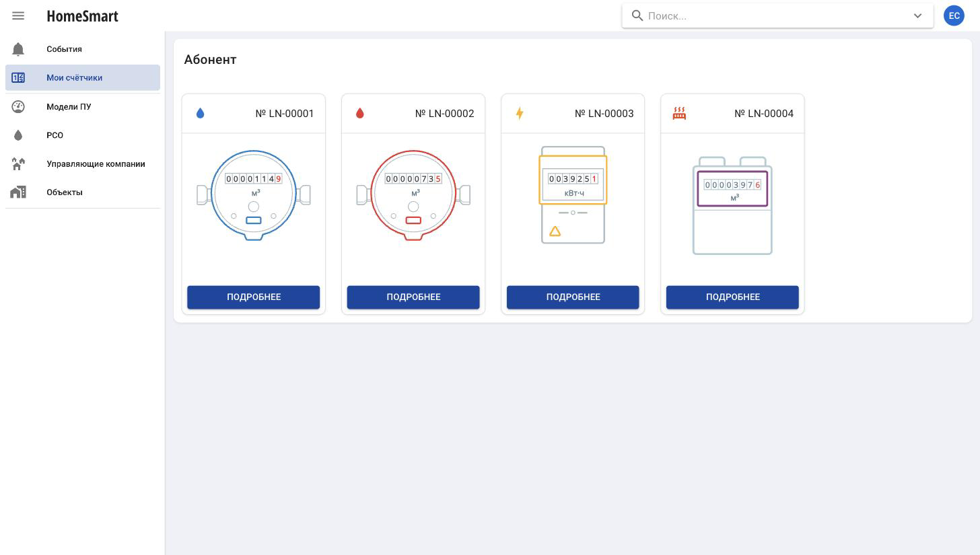Viewport: 980px width, 555px height.
Task: Open Модели ПУ section
Action: click(x=83, y=106)
